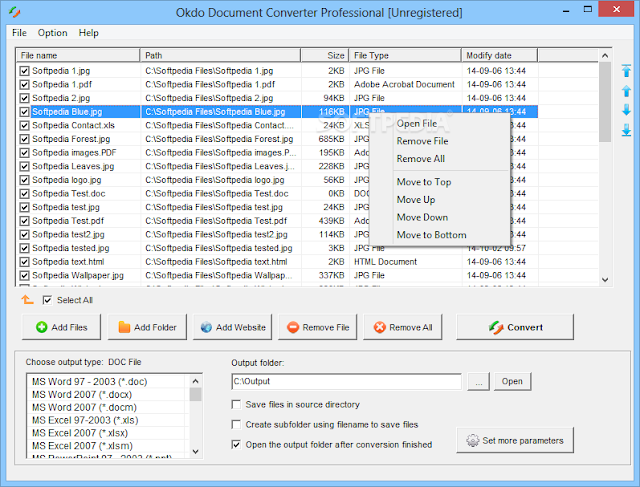Click the move-to-bottom arrow icon beside list
Screen dimensions: 640x487
coord(626,130)
